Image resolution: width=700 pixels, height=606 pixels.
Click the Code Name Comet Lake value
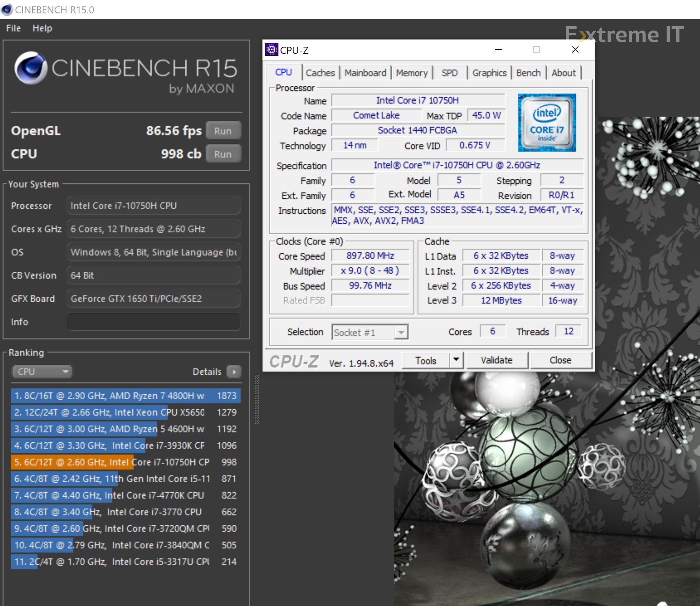[x=376, y=115]
